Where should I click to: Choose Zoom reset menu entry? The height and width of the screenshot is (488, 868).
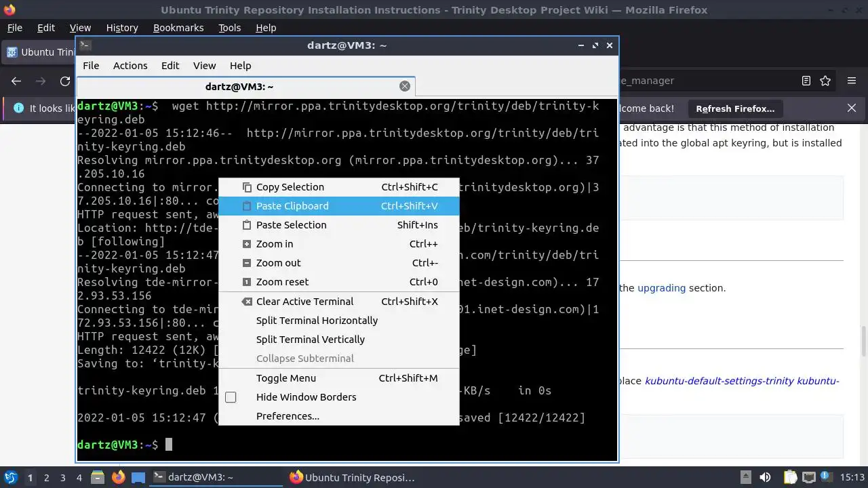[338, 282]
